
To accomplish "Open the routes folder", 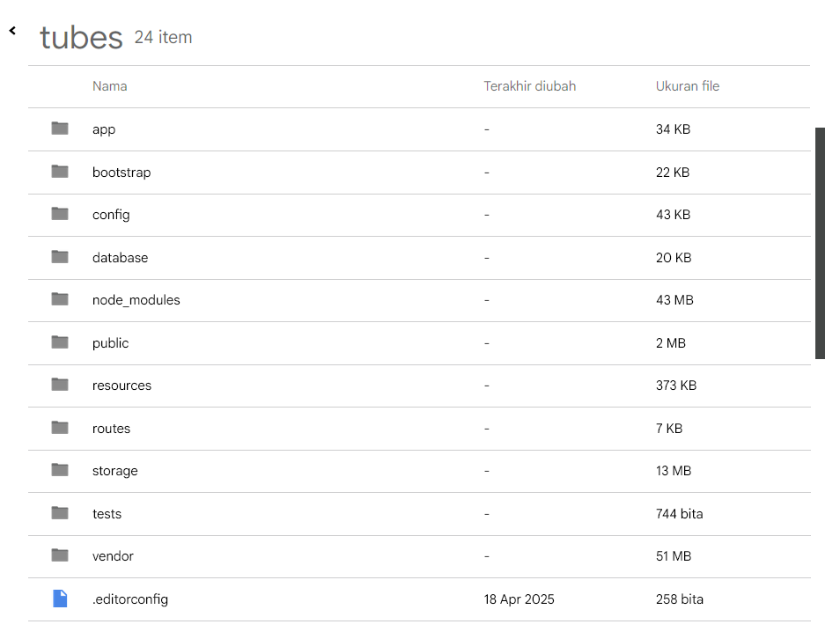I will [x=111, y=429].
